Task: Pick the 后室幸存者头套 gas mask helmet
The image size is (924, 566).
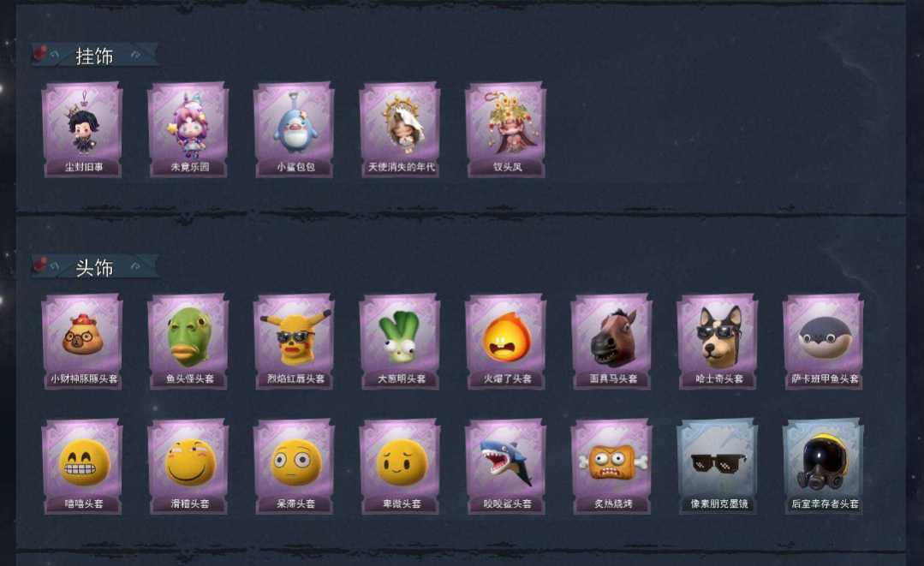Action: click(x=824, y=467)
